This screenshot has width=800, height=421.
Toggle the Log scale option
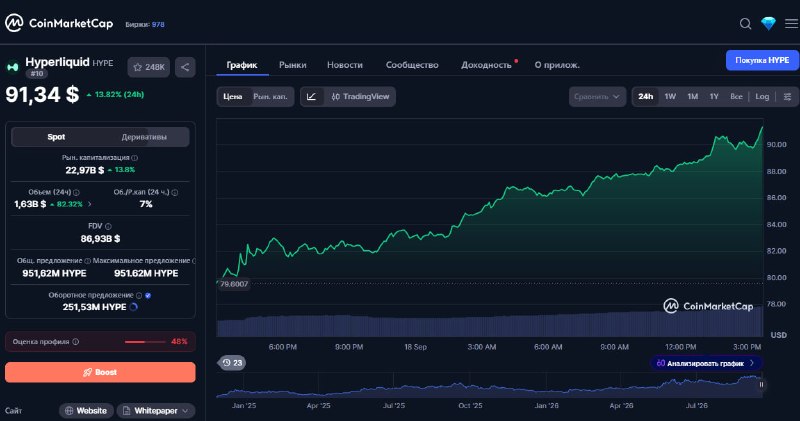tap(762, 96)
